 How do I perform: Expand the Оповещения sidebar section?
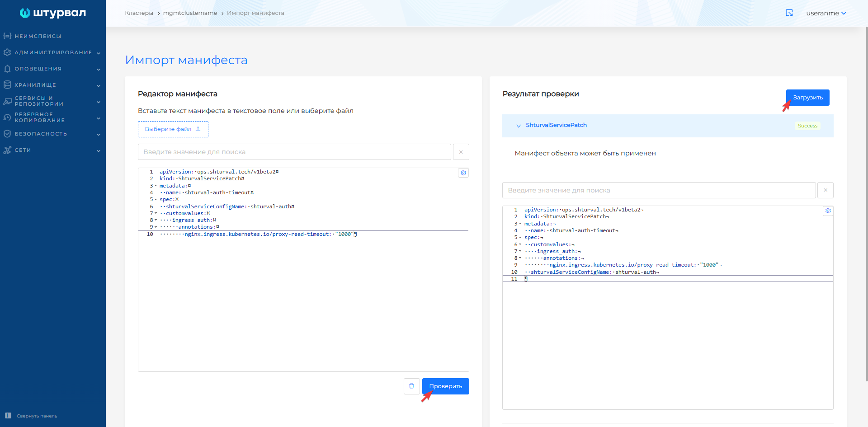tap(53, 69)
